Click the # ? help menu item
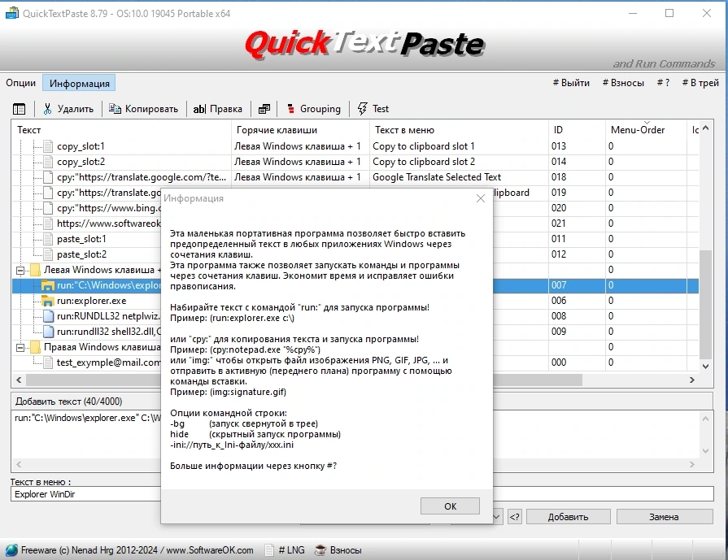The height and width of the screenshot is (560, 728). (x=663, y=83)
